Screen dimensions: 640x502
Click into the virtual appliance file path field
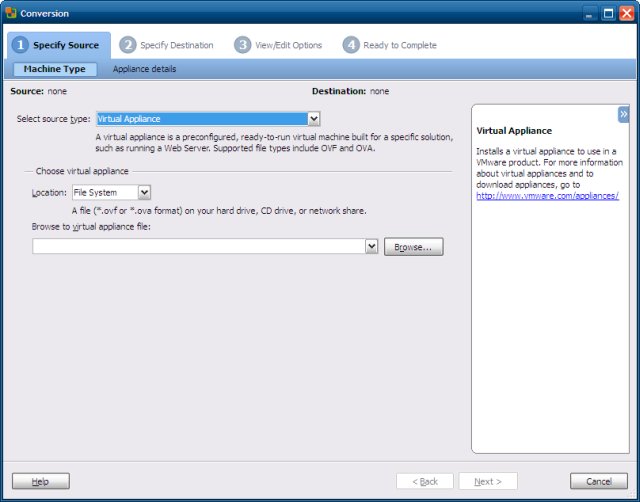(198, 246)
